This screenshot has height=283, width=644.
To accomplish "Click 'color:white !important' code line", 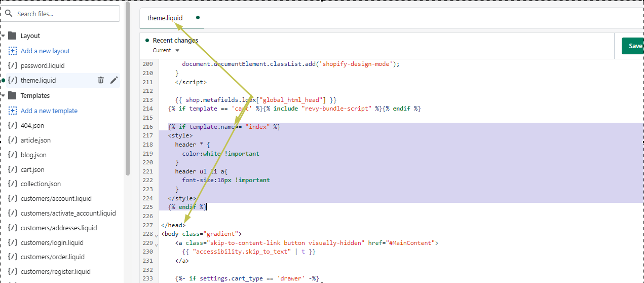I will pos(221,154).
